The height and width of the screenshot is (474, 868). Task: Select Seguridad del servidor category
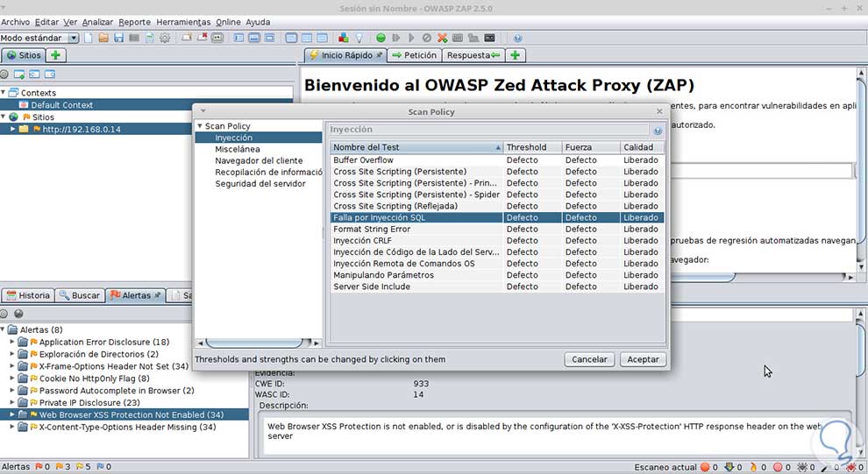(260, 184)
